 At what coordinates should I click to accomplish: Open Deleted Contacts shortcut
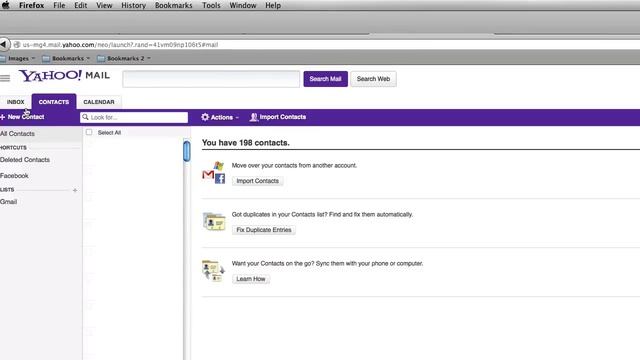tap(25, 160)
